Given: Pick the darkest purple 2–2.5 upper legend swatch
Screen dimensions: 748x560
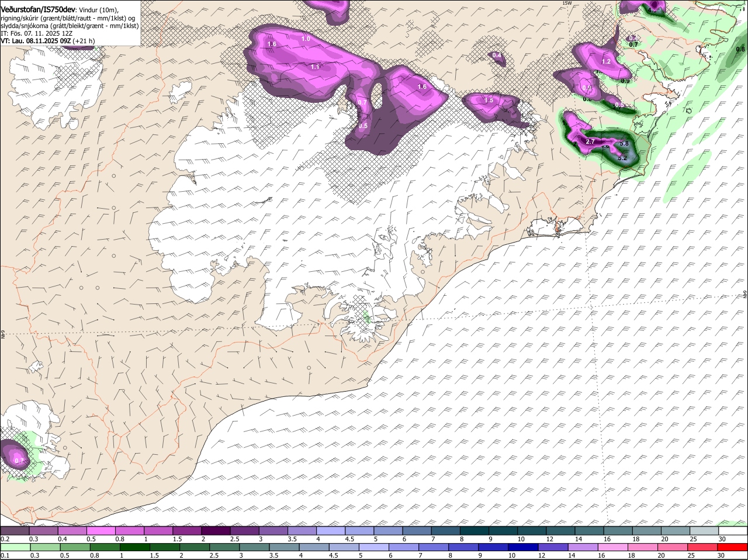Looking at the screenshot, I should tap(215, 531).
